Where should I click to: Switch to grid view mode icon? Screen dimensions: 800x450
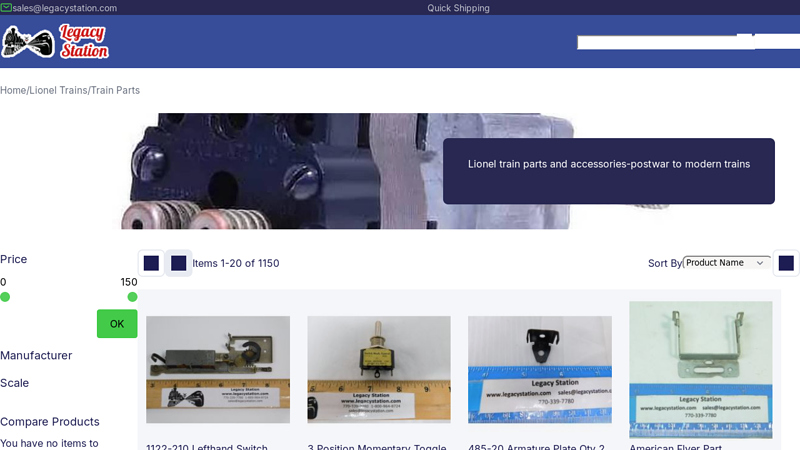151,263
